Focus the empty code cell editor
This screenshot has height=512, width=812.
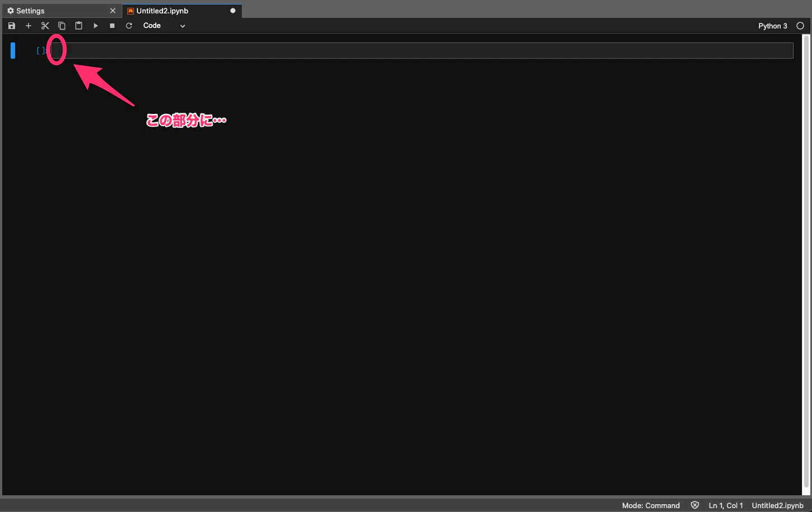422,50
